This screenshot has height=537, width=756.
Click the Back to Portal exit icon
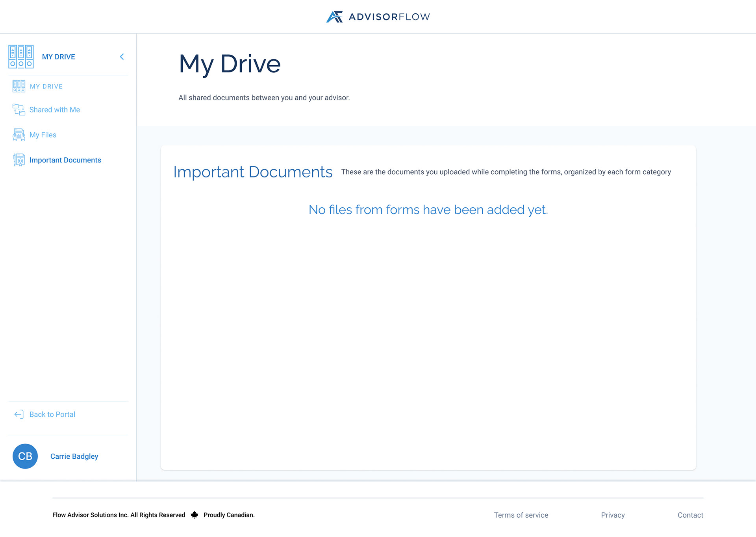[x=18, y=414]
